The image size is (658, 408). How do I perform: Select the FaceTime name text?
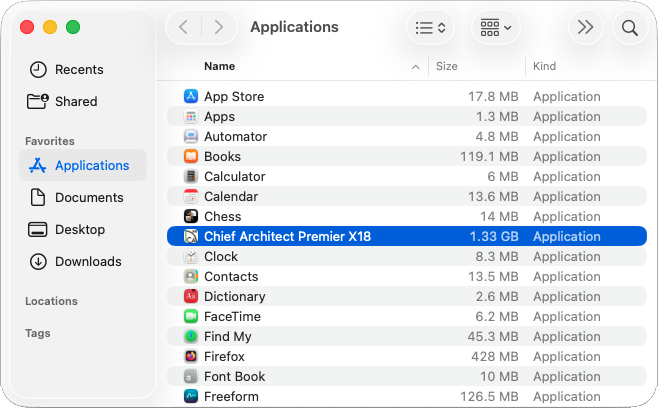click(x=232, y=316)
